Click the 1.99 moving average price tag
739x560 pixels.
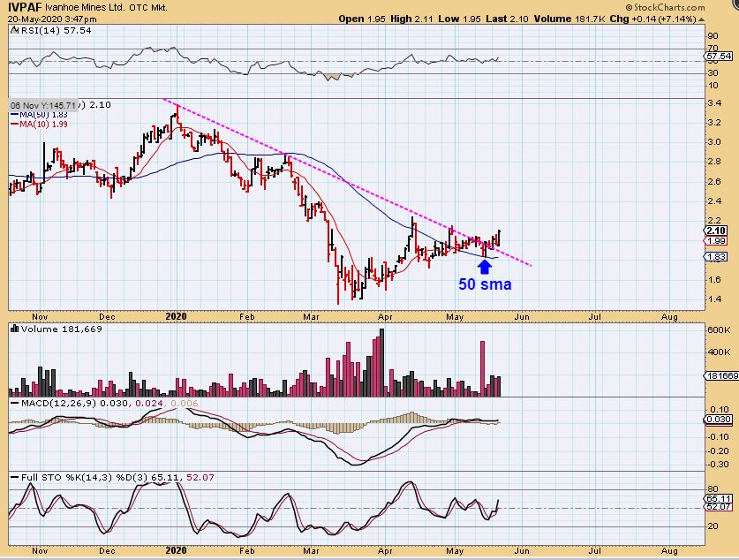(716, 241)
